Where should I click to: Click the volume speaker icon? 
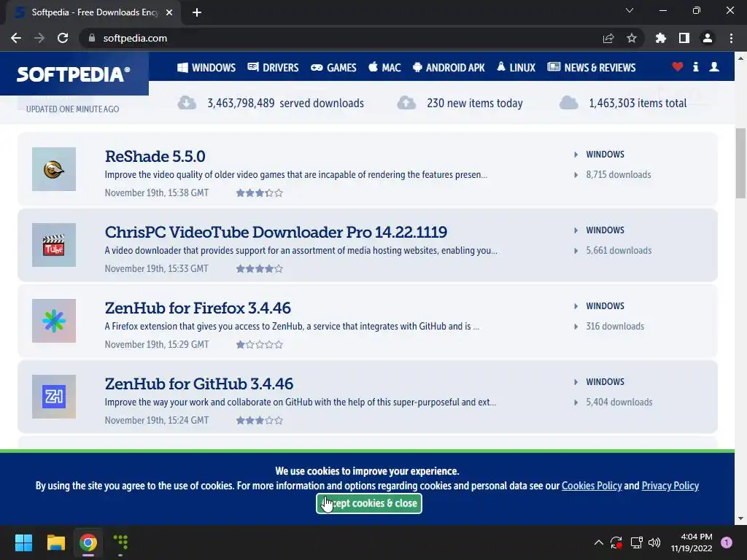point(654,542)
